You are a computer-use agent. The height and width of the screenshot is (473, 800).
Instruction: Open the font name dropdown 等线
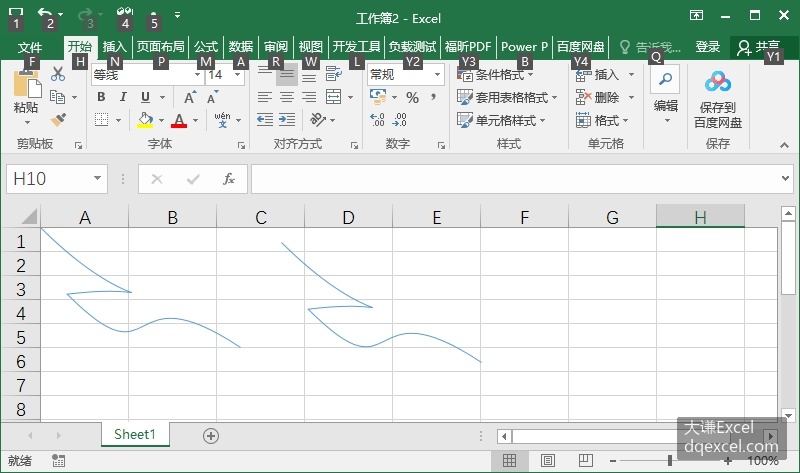(x=197, y=75)
